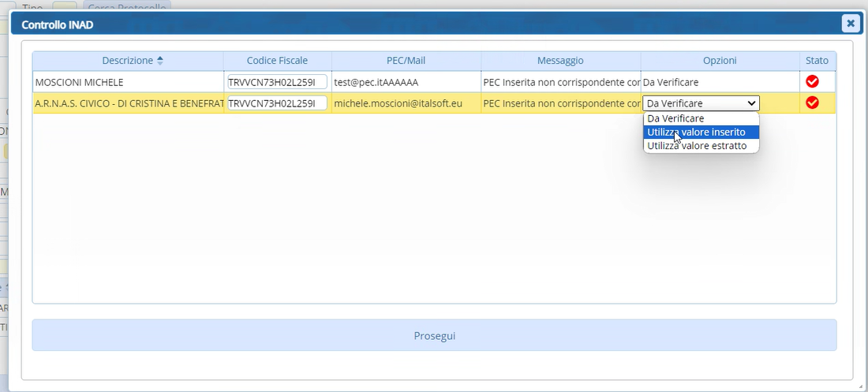Click the Messaggio column header
Image resolution: width=868 pixels, height=392 pixels.
click(x=560, y=61)
